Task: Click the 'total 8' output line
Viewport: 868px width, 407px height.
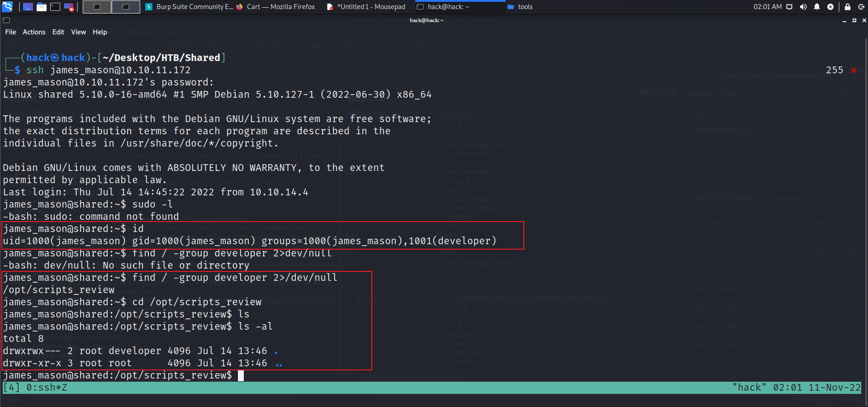Action: pos(24,339)
